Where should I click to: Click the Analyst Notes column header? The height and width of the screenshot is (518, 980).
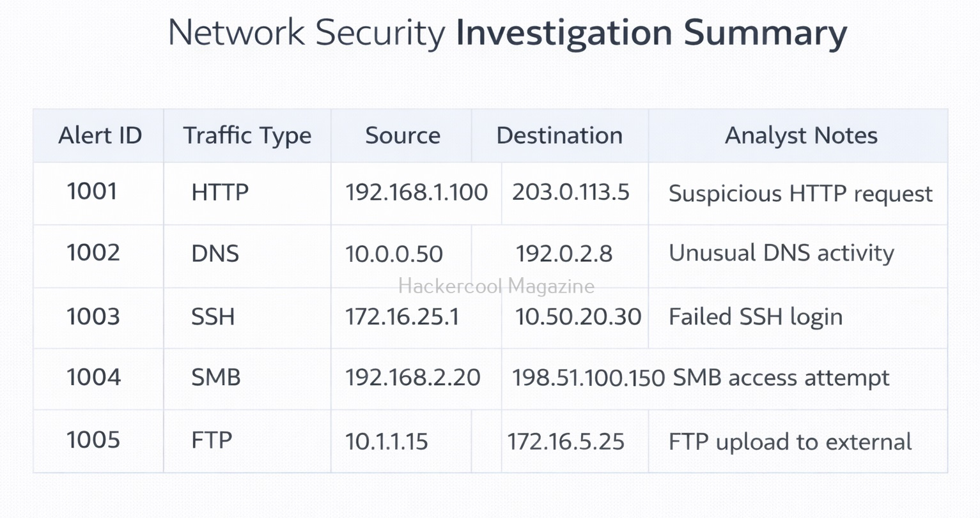coord(800,135)
